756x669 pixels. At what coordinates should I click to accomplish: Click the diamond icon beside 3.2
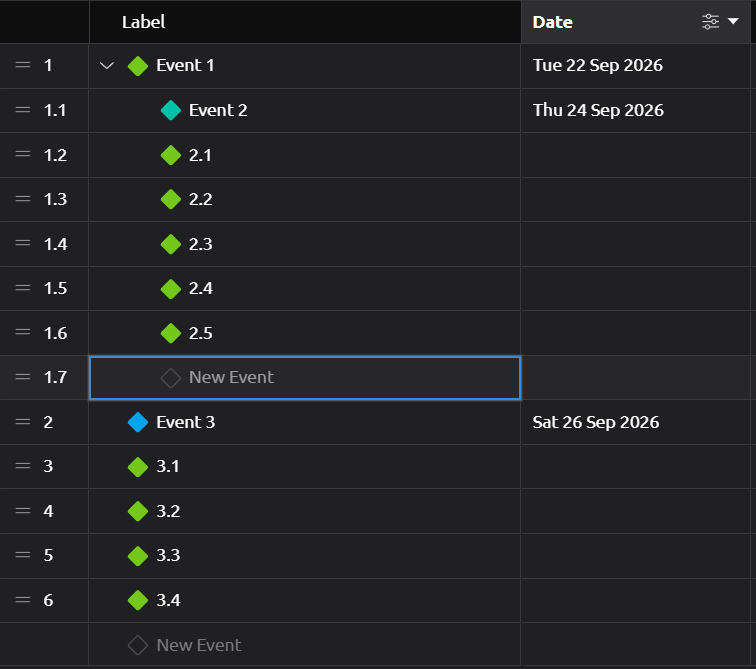pos(138,511)
